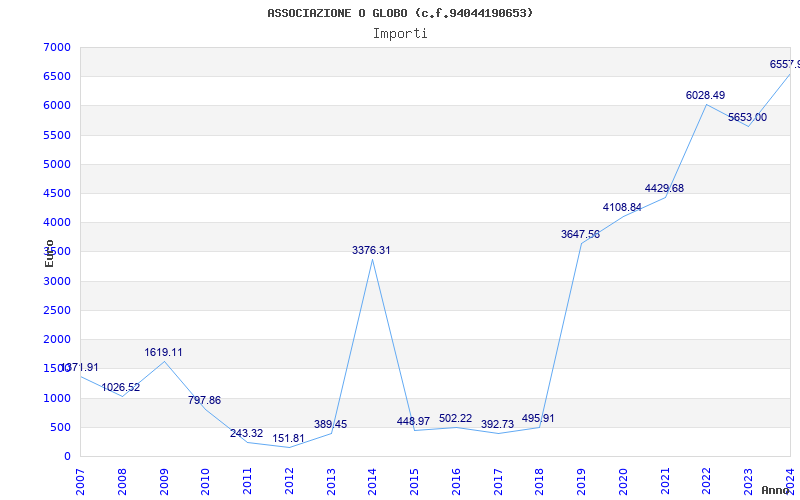Click the Anno axis label
800x500 pixels.
[x=775, y=490]
